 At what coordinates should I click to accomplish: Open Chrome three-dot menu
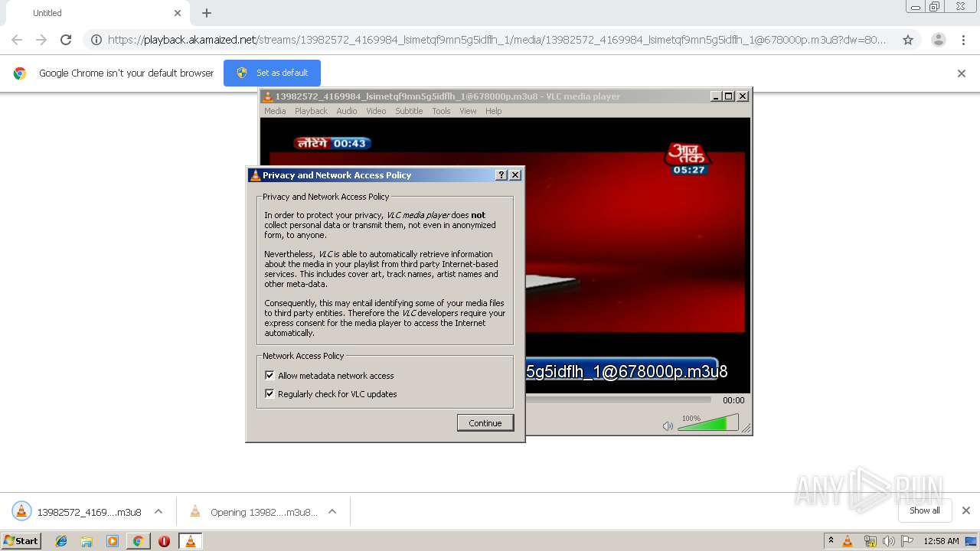[963, 40]
